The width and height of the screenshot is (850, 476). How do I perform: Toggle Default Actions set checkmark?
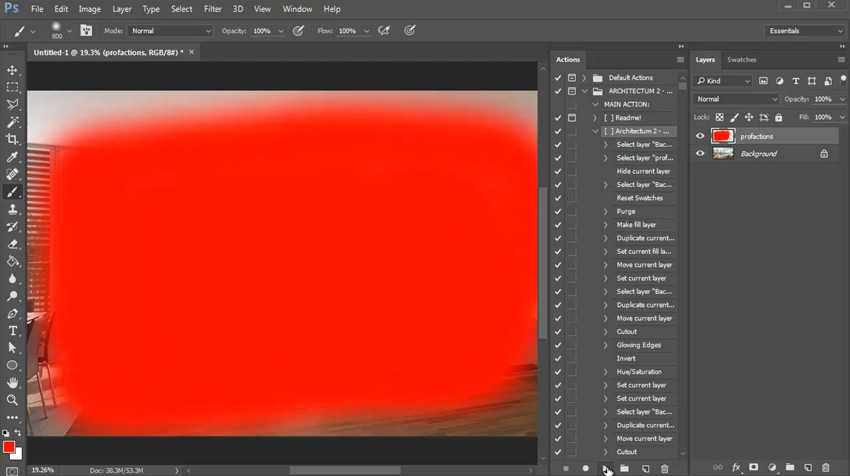click(x=558, y=78)
